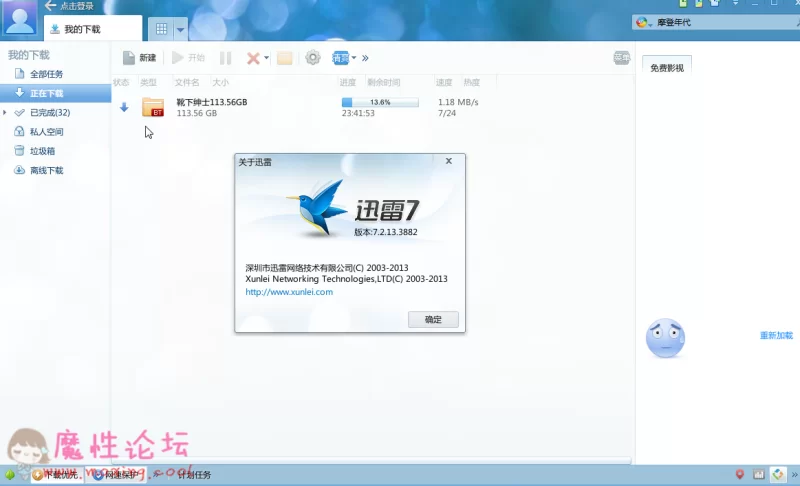Open the gray 菜单 menu button
Viewport: 800px width, 486px height.
(621, 58)
